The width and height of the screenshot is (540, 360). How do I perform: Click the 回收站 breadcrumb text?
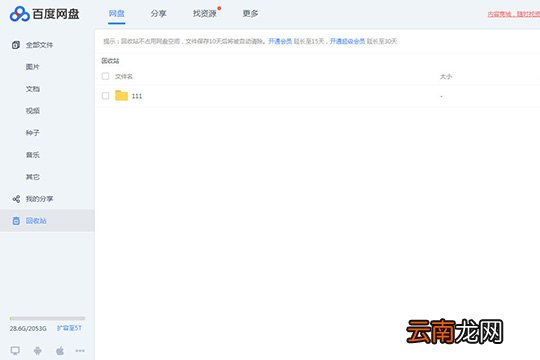tap(110, 61)
